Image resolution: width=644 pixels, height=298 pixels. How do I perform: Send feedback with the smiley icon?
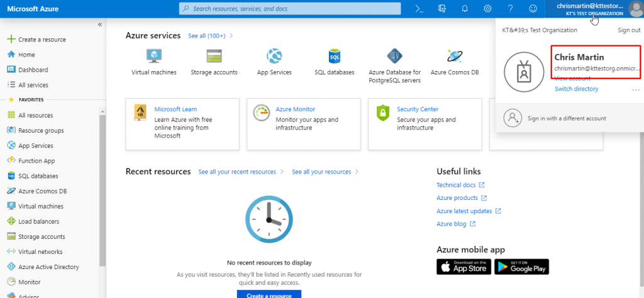tap(533, 9)
